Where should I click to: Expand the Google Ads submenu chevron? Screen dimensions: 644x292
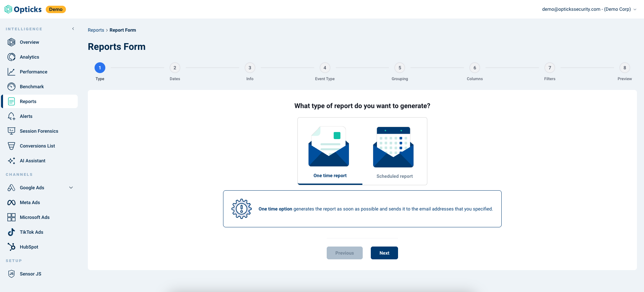71,188
